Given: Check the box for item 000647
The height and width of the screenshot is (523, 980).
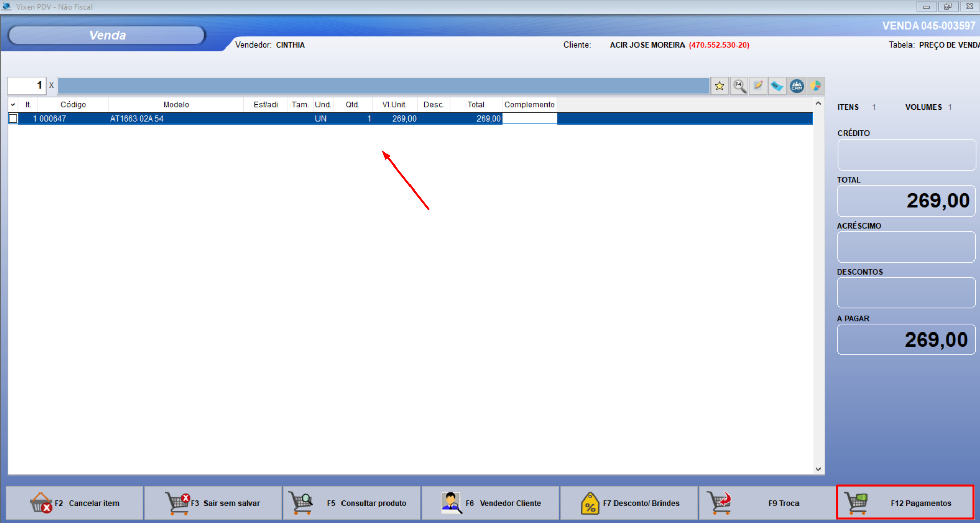Looking at the screenshot, I should coord(13,118).
